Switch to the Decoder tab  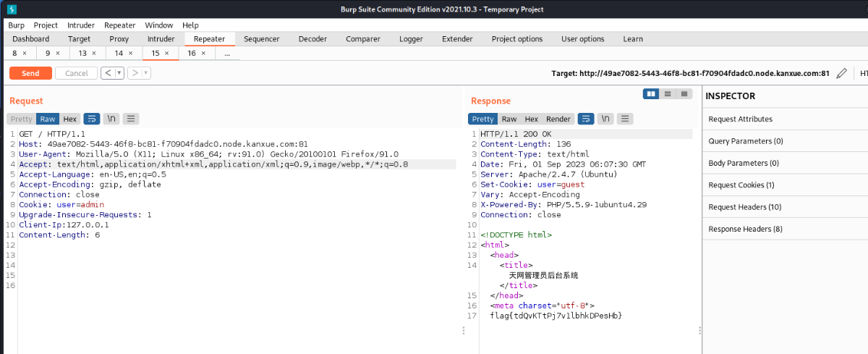(312, 39)
